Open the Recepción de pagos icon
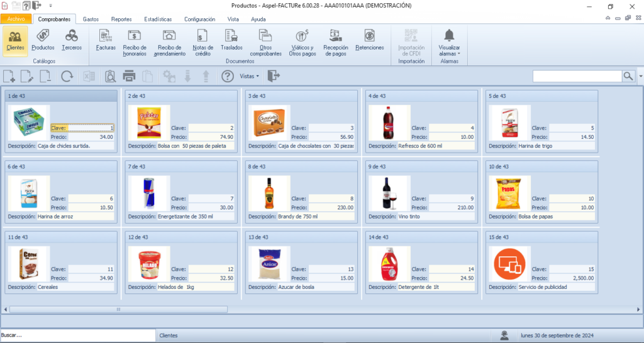The height and width of the screenshot is (343, 644). 335,42
